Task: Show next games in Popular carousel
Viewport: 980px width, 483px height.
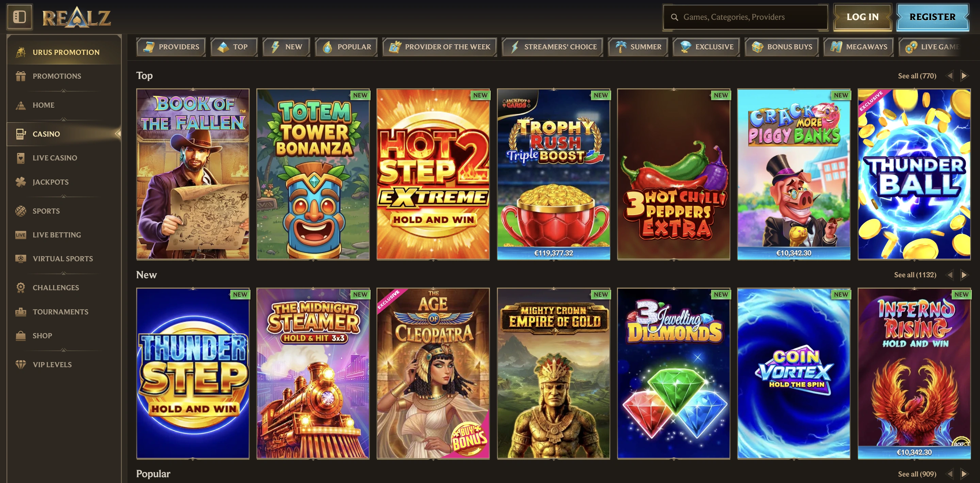Action: pyautogui.click(x=964, y=474)
